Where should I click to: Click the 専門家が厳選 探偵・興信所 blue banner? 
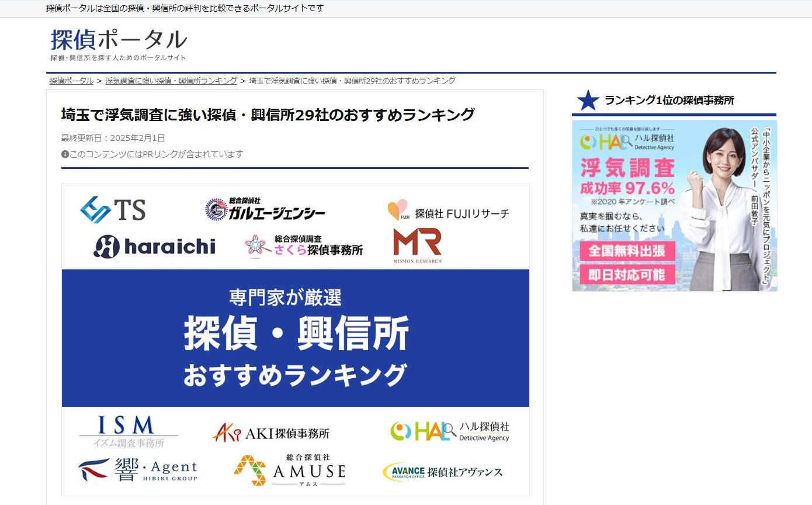[296, 338]
